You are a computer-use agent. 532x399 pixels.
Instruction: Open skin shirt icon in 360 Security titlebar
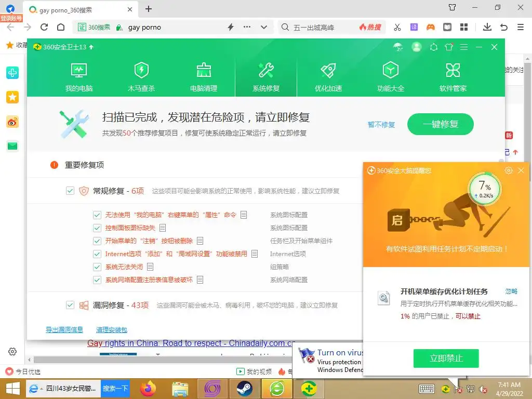coord(449,47)
